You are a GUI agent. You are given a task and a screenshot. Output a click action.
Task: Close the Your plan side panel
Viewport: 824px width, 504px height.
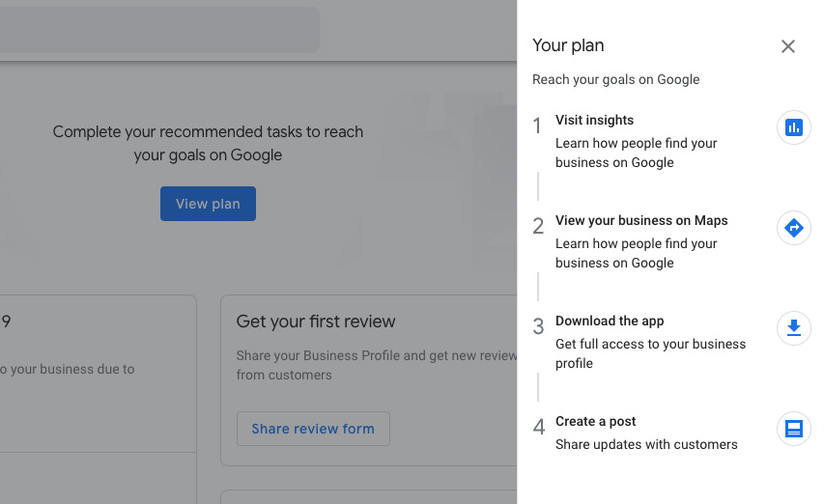[x=787, y=46]
